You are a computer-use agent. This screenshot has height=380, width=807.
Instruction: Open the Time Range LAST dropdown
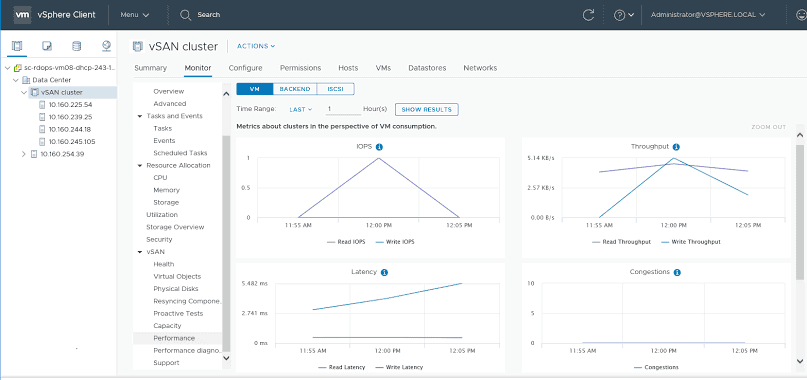coord(301,109)
